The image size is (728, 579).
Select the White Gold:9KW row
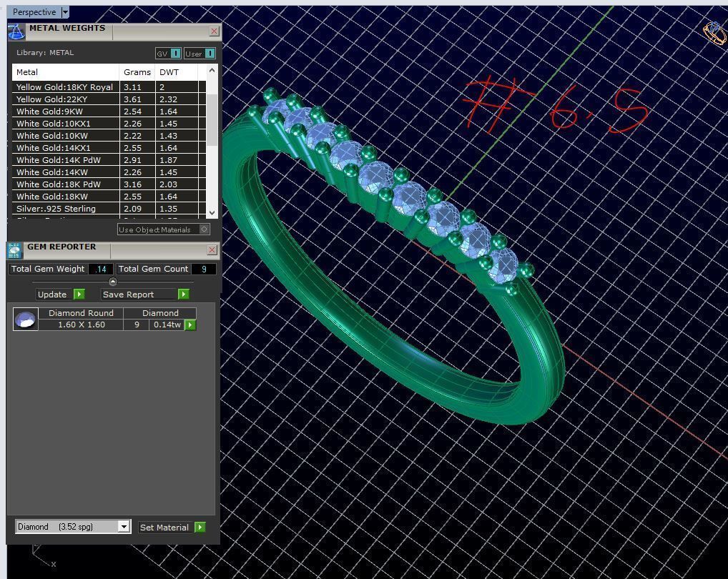coord(109,112)
